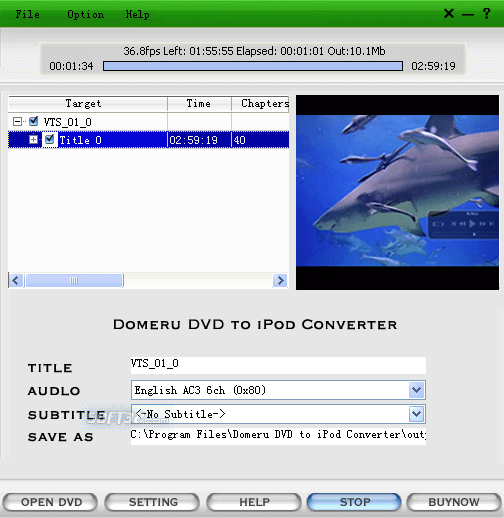
Task: Expand the Title 0 node
Action: point(33,140)
